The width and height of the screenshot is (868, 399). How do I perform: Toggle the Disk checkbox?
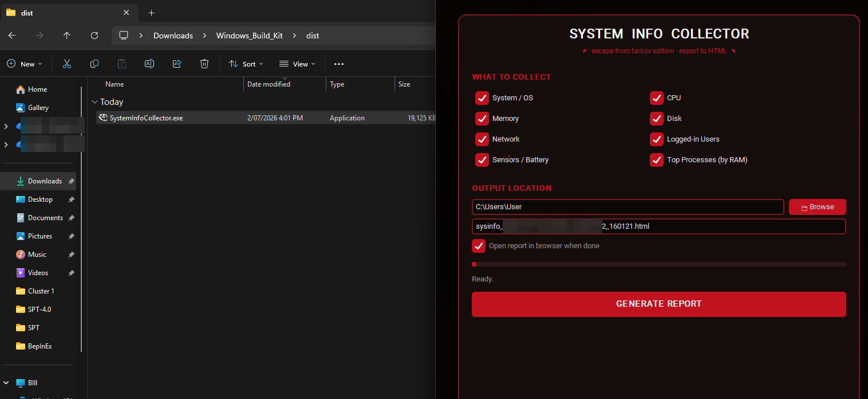point(656,119)
